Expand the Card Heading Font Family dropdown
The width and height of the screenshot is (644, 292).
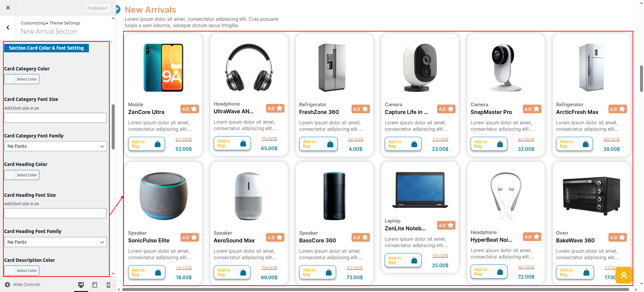point(55,242)
